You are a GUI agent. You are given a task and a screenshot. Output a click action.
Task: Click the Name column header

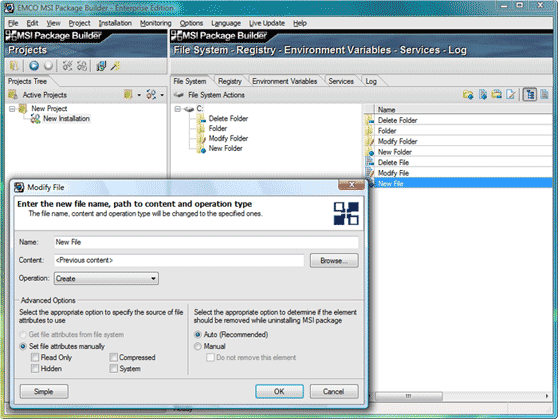(x=463, y=110)
